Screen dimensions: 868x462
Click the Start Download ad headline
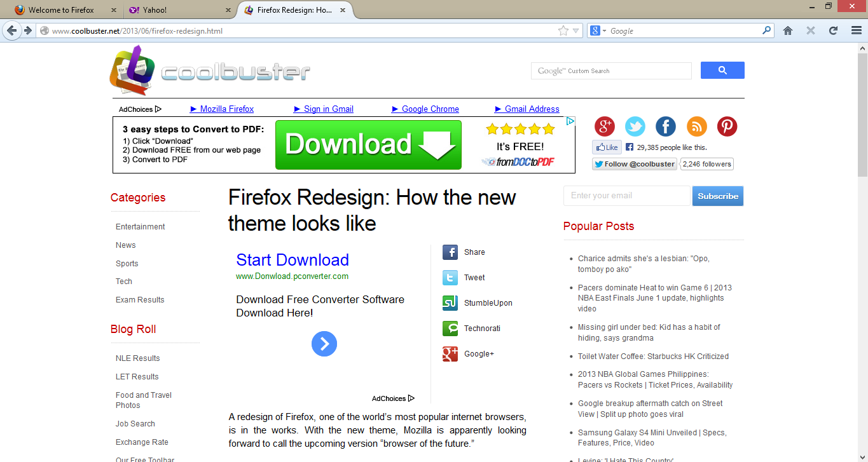pyautogui.click(x=293, y=260)
